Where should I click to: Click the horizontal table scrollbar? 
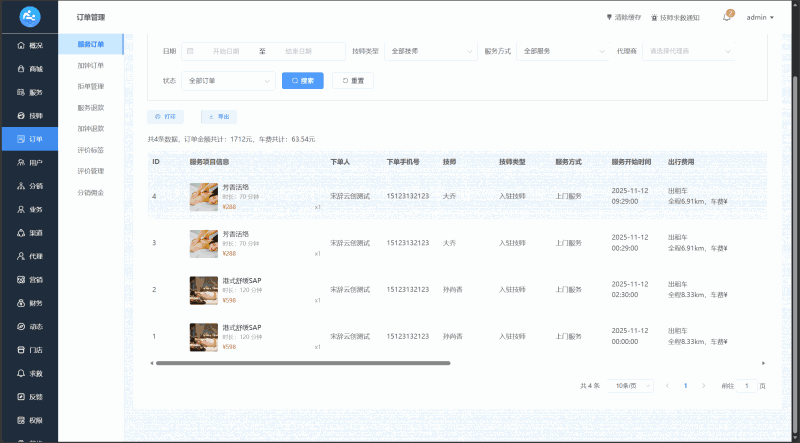pos(303,363)
